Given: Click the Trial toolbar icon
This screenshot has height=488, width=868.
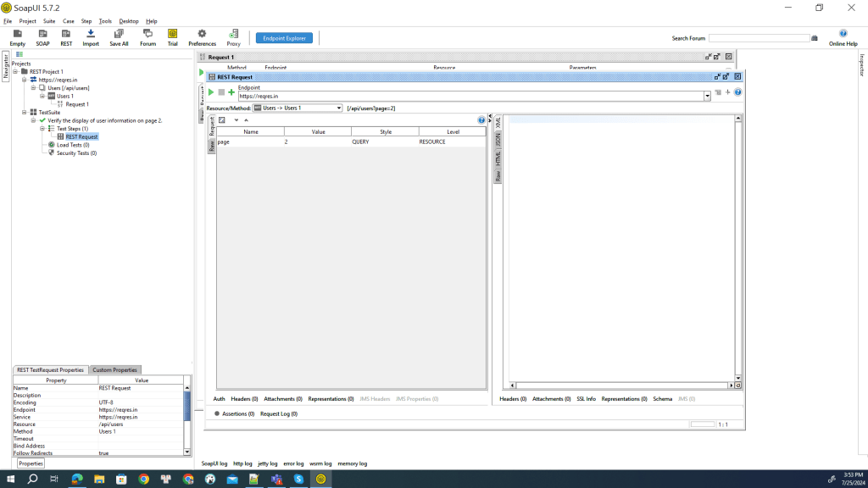Looking at the screenshot, I should 172,37.
